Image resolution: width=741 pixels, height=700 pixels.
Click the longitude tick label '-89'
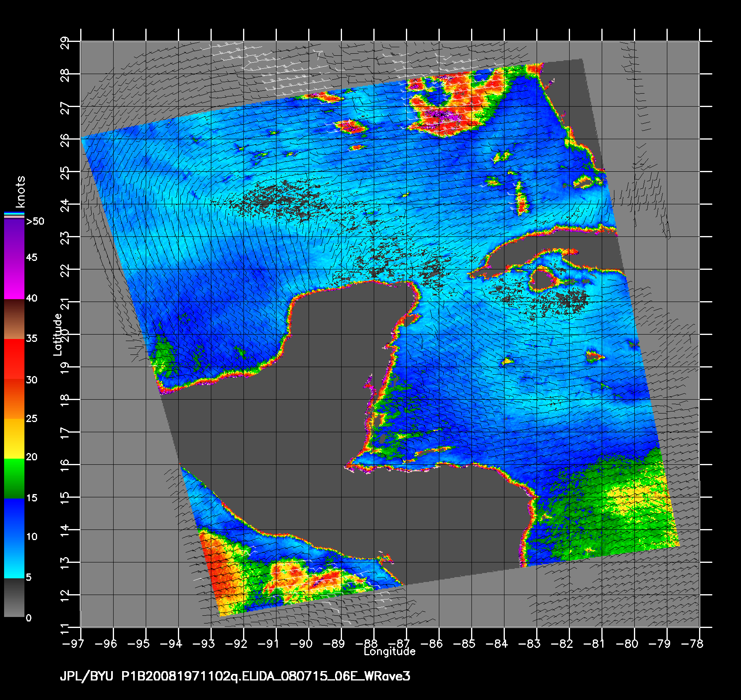pos(333,643)
